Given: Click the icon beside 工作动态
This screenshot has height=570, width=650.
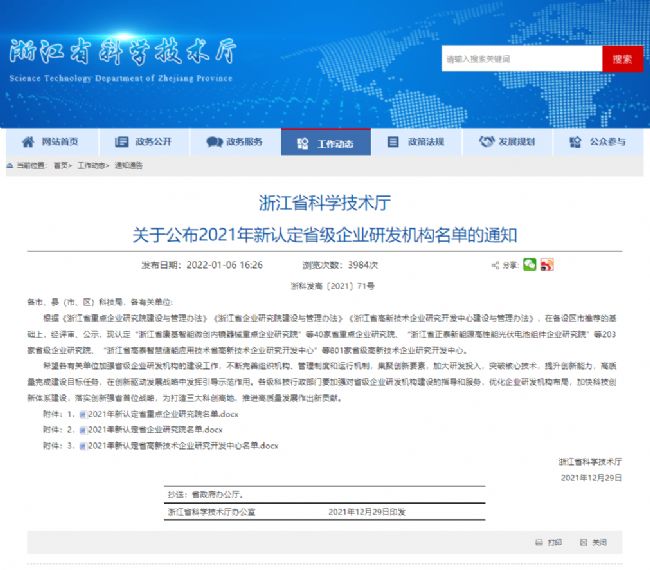Looking at the screenshot, I should click(303, 144).
